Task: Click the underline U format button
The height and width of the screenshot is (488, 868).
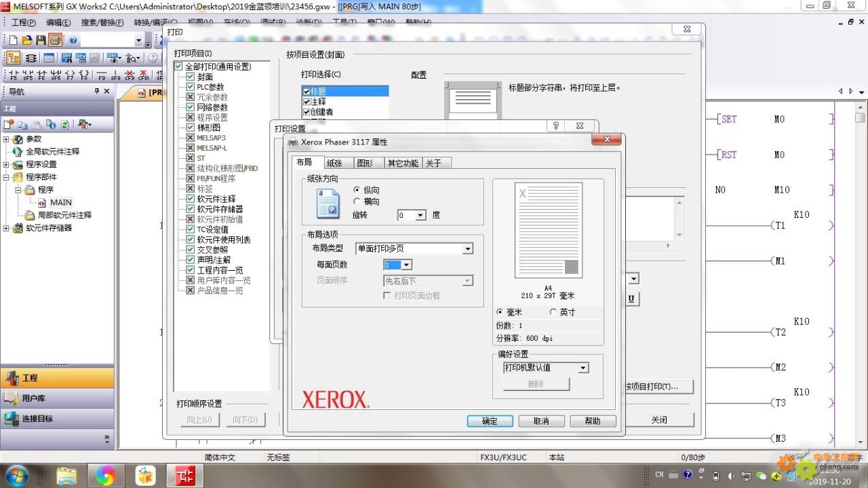Action: (x=631, y=299)
